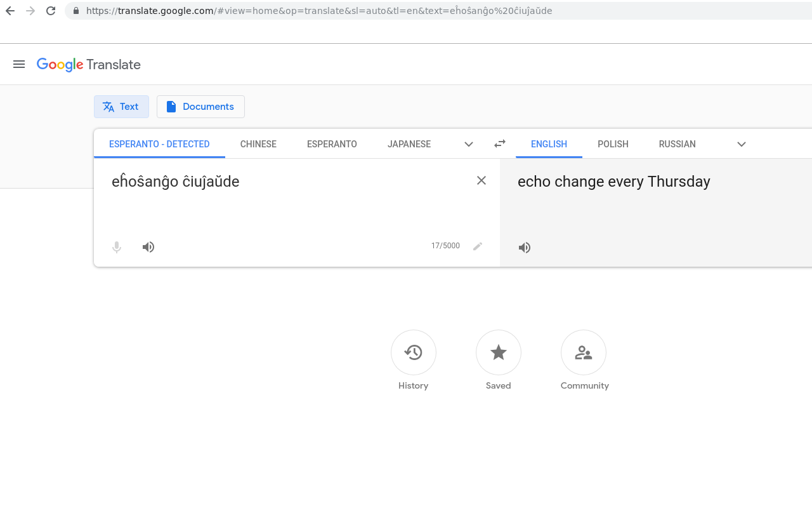Select Chinese as source language
812x508 pixels.
[x=258, y=144]
